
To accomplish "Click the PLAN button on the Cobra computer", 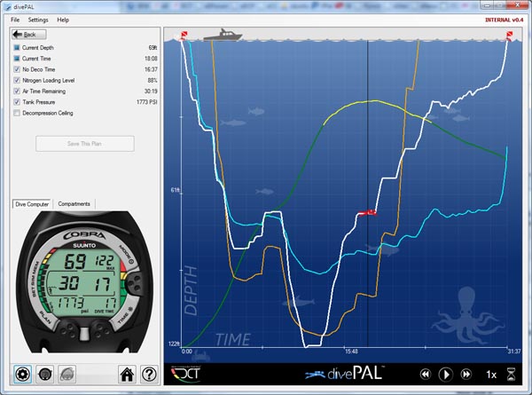I will pyautogui.click(x=45, y=318).
